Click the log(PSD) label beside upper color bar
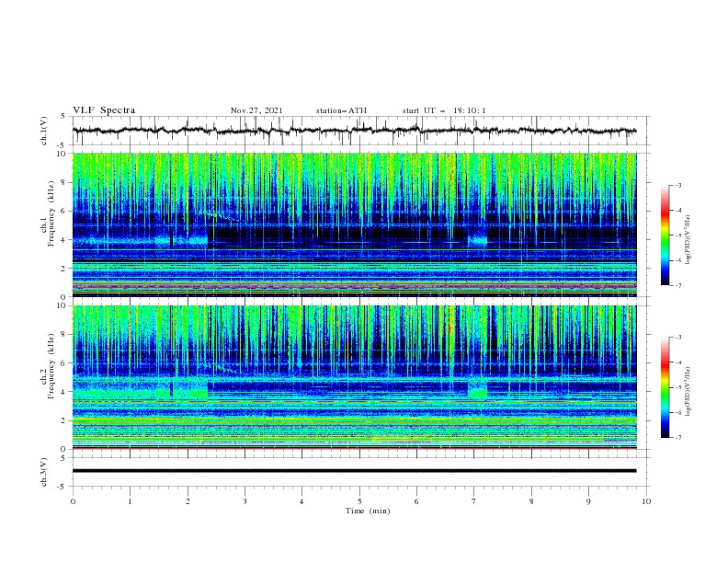This screenshot has width=728, height=563. click(688, 240)
